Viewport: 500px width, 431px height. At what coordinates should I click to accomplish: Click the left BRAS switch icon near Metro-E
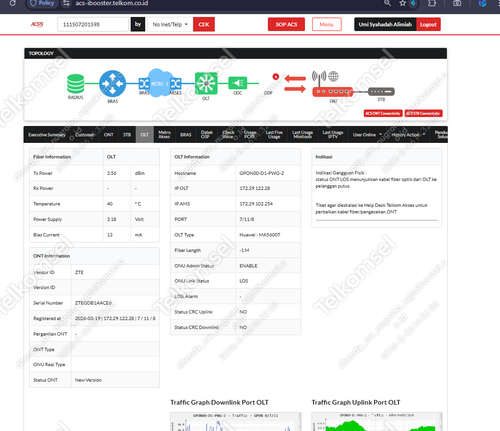tap(144, 83)
